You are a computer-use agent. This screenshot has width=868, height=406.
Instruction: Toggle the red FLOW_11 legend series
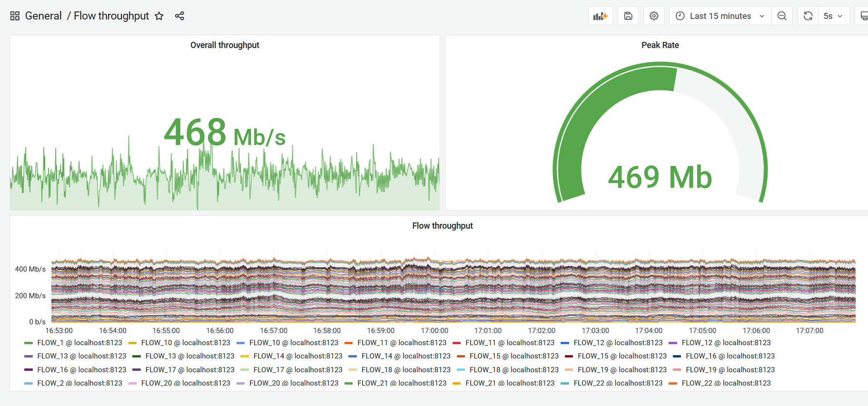(x=510, y=343)
